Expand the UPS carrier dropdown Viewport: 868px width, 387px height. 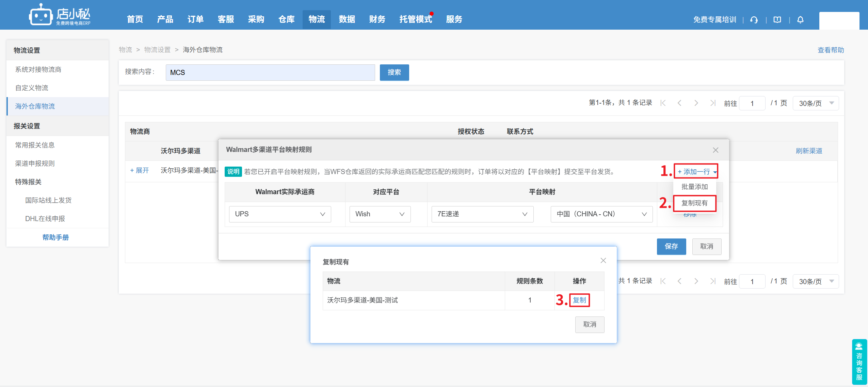[280, 214]
